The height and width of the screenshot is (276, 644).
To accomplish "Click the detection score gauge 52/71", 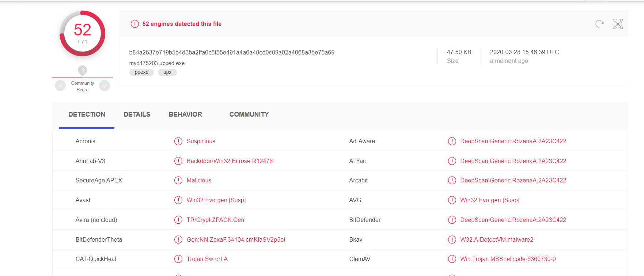I will (83, 34).
